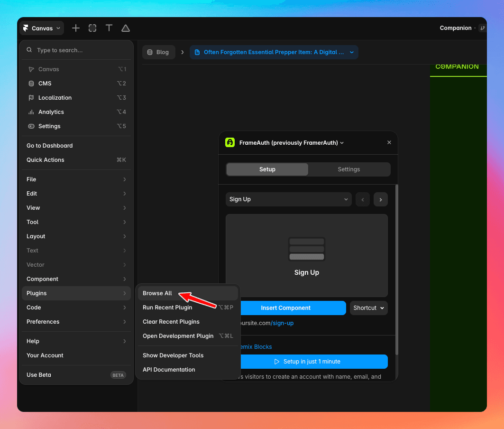Open the /sign-up link

tap(282, 323)
